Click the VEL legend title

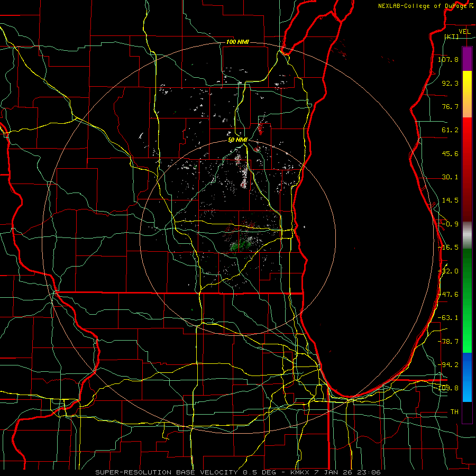(465, 32)
